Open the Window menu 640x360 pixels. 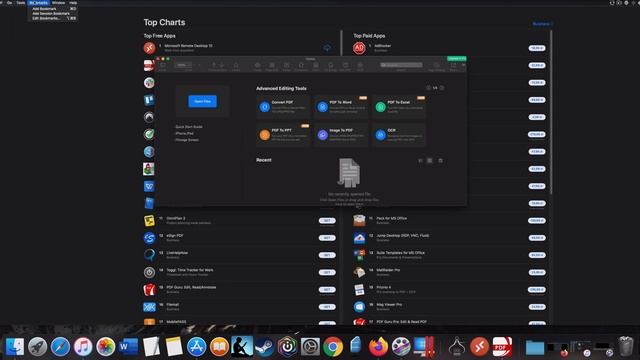58,2
